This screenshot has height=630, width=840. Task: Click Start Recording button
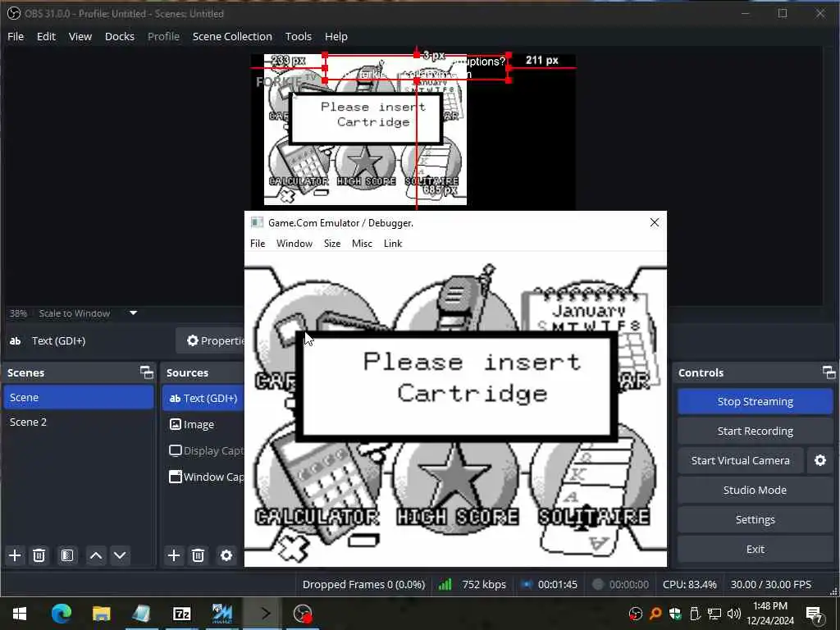tap(755, 431)
